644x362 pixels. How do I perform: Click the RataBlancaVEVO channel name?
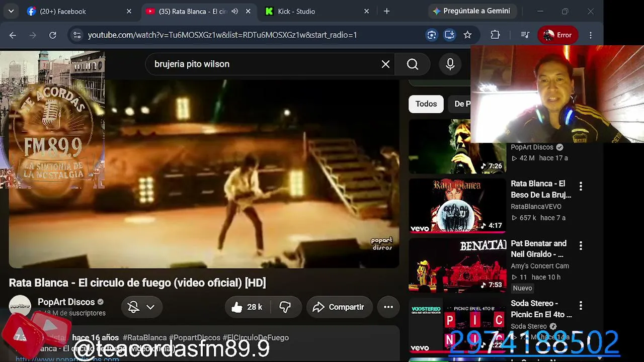tap(536, 207)
